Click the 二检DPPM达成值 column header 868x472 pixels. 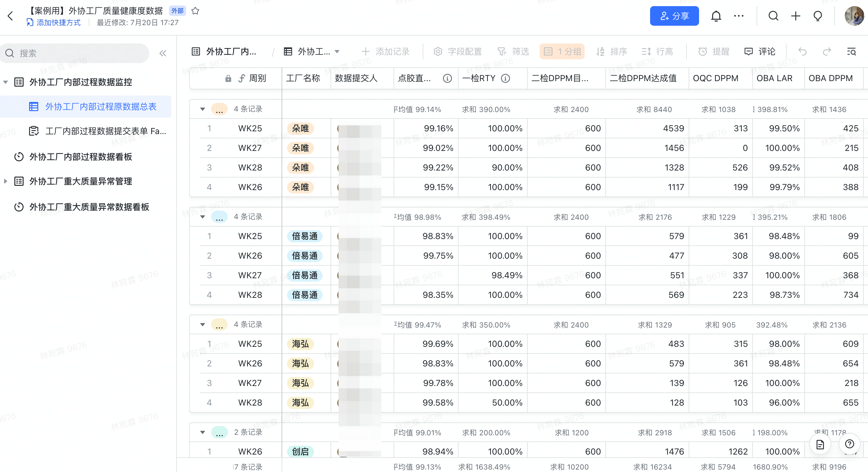(647, 78)
